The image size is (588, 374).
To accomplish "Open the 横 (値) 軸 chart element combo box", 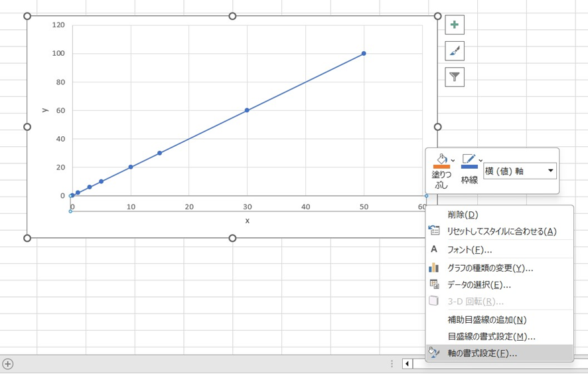I will [520, 171].
